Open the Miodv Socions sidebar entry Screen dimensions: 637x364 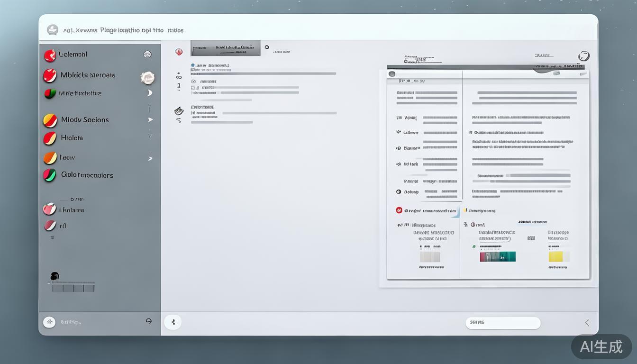coord(85,120)
